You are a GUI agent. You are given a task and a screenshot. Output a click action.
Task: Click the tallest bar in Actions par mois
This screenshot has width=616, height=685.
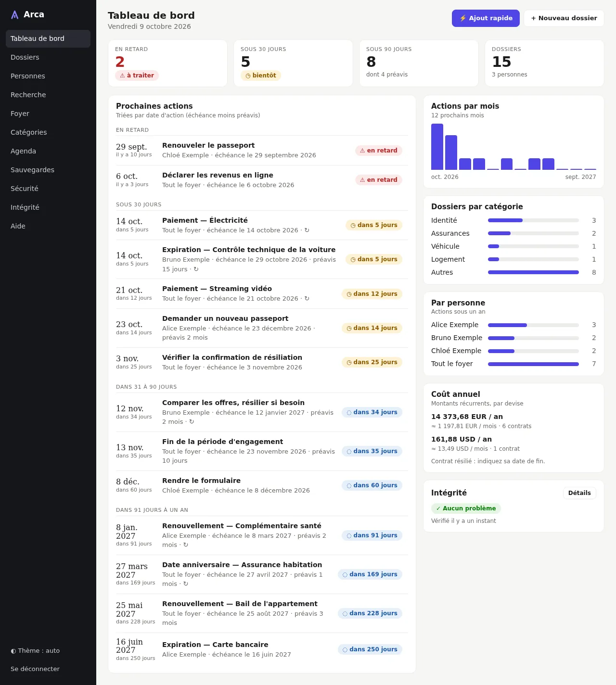(437, 147)
